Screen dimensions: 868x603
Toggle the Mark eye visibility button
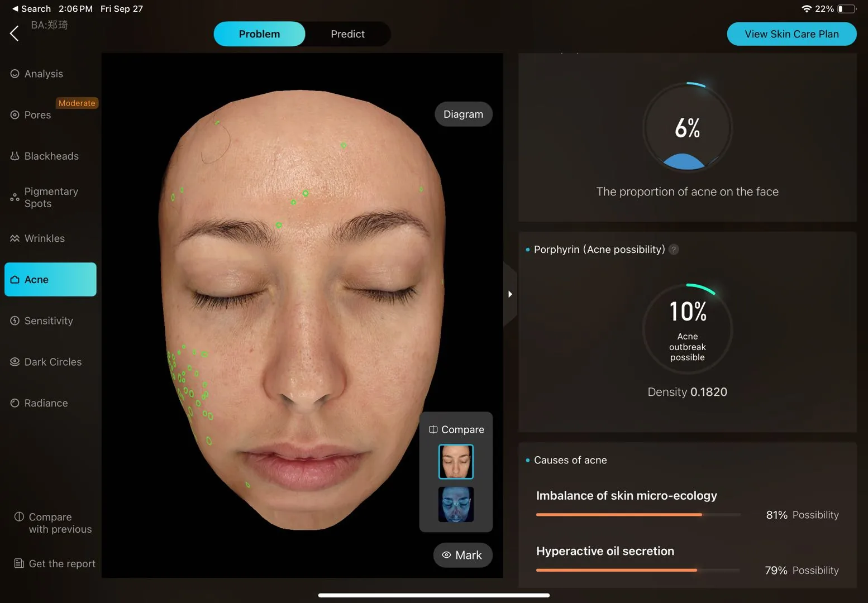coord(463,555)
